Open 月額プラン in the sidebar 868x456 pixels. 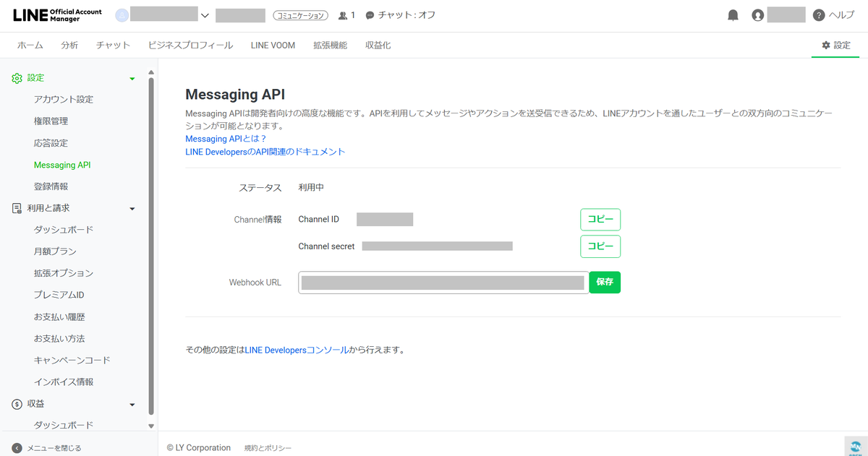click(x=55, y=251)
